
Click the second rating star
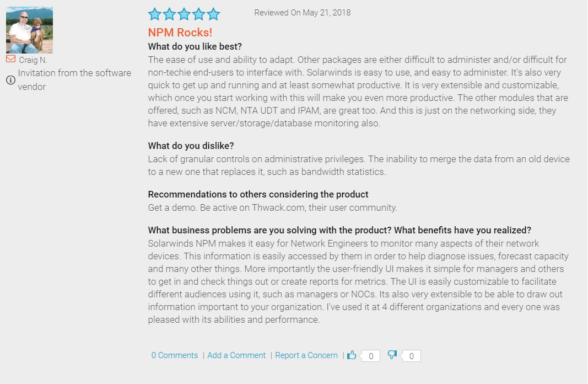(x=169, y=14)
